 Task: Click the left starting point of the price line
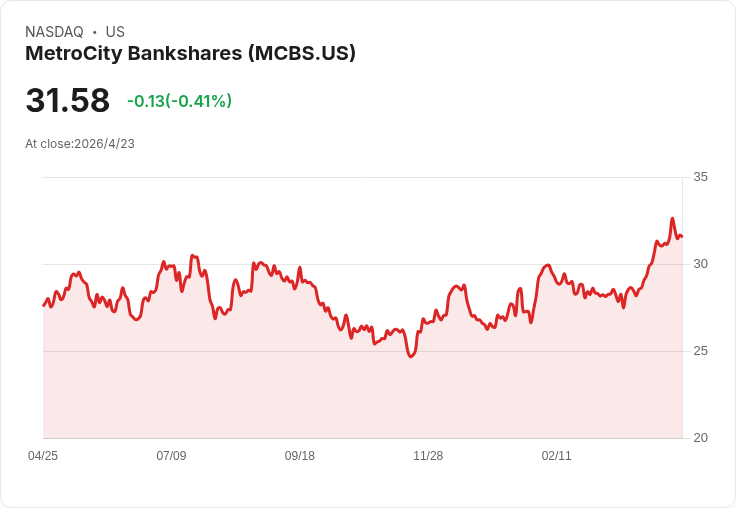(x=44, y=305)
